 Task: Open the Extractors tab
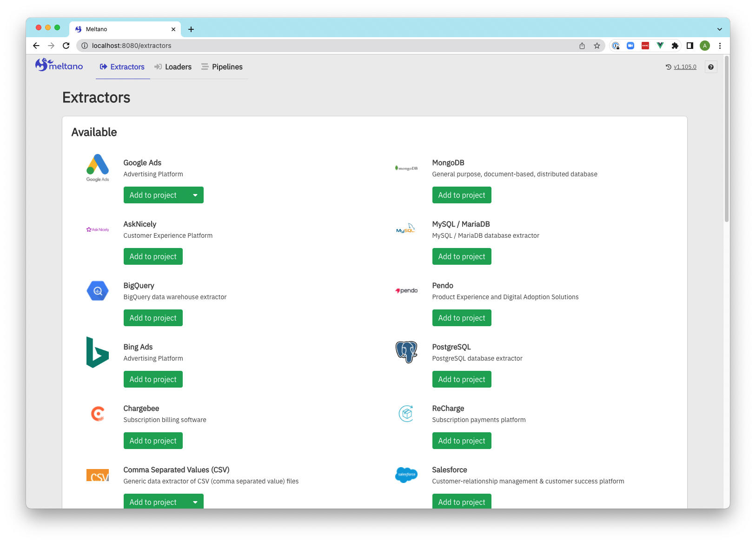pyautogui.click(x=122, y=67)
